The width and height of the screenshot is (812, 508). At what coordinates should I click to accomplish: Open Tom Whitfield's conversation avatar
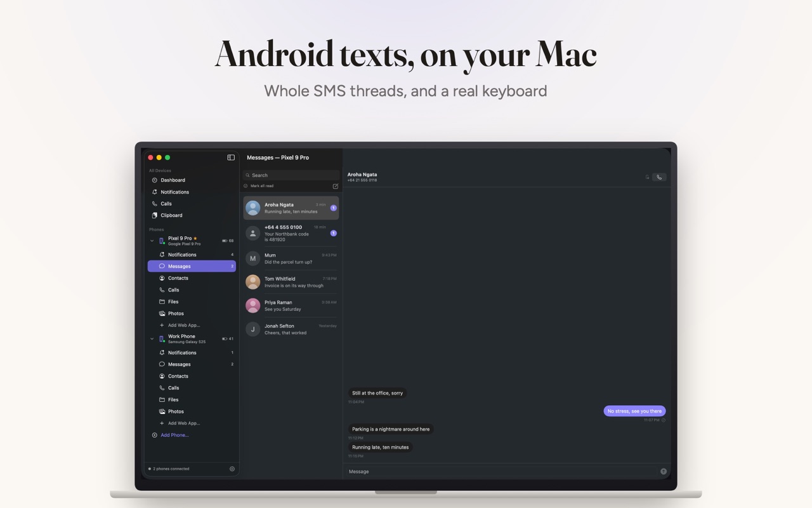[253, 282]
